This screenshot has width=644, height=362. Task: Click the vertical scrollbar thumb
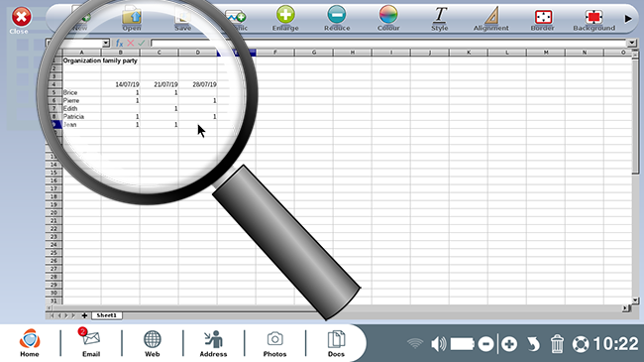pyautogui.click(x=635, y=115)
